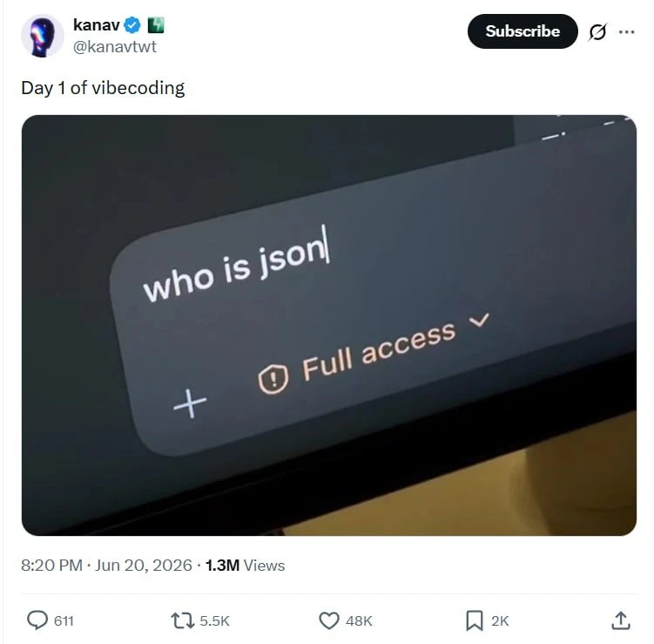Viewport: 654px width, 644px height.
Task: Bookmark this tweet
Action: pos(475,620)
